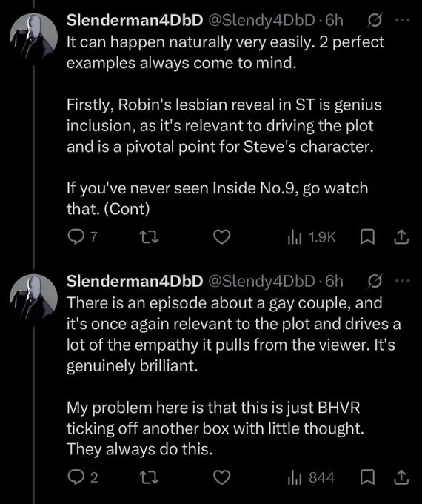Viewport: 422px width, 504px height.
Task: View analytics showing 1.9K views
Action: (312, 237)
